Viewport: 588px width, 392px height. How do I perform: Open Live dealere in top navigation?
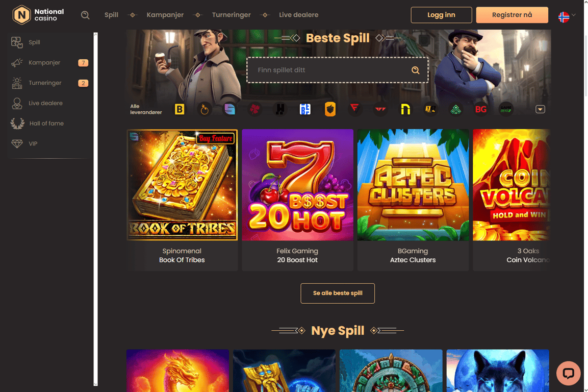[298, 15]
